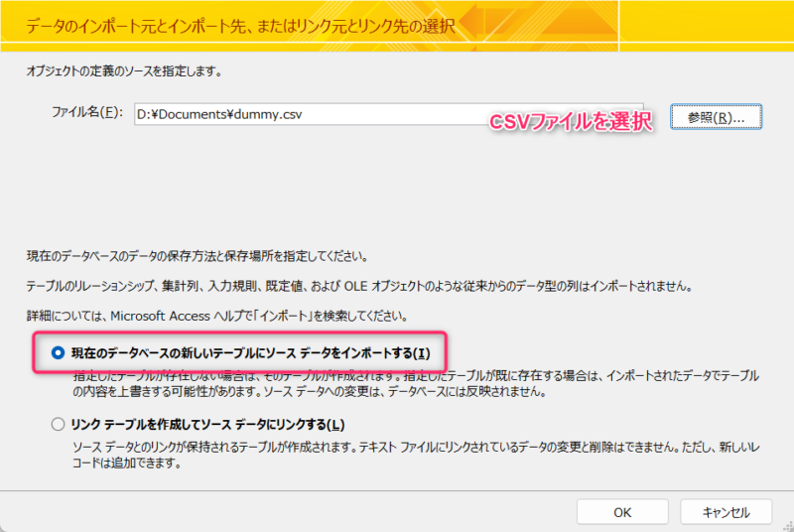794x532 pixels.
Task: Click the Microsoft Access ヘルプ detail sentence
Action: coord(217,317)
